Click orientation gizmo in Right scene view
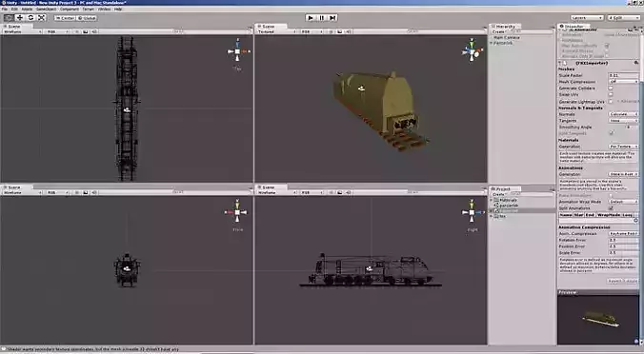 (x=472, y=211)
